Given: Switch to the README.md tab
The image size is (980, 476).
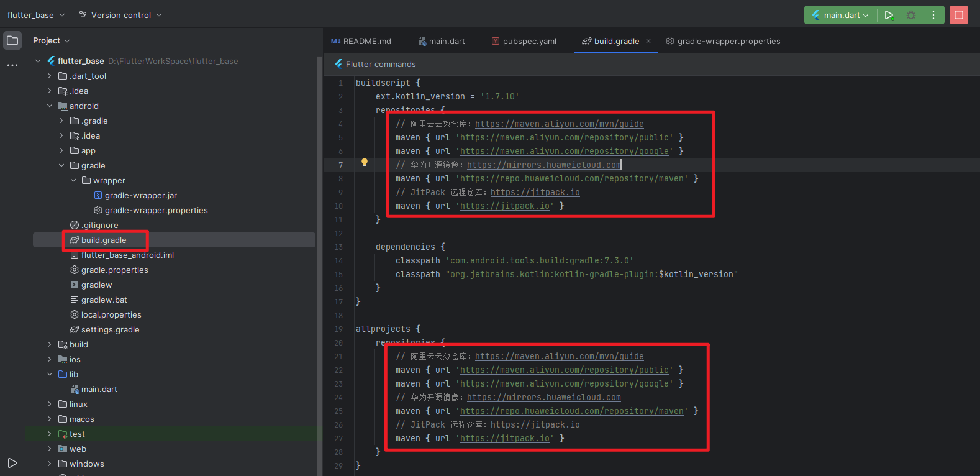Looking at the screenshot, I should [x=361, y=41].
